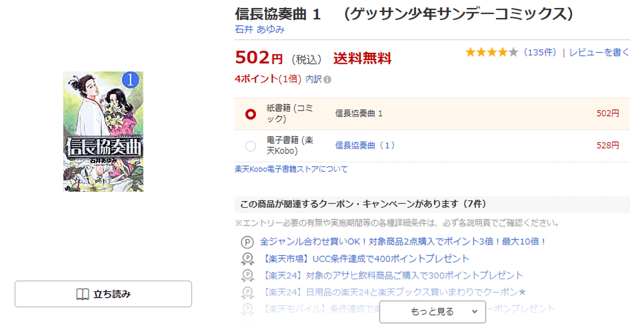The height and width of the screenshot is (326, 644).
Task: Expand the もっと見る dropdown
Action: (x=432, y=312)
